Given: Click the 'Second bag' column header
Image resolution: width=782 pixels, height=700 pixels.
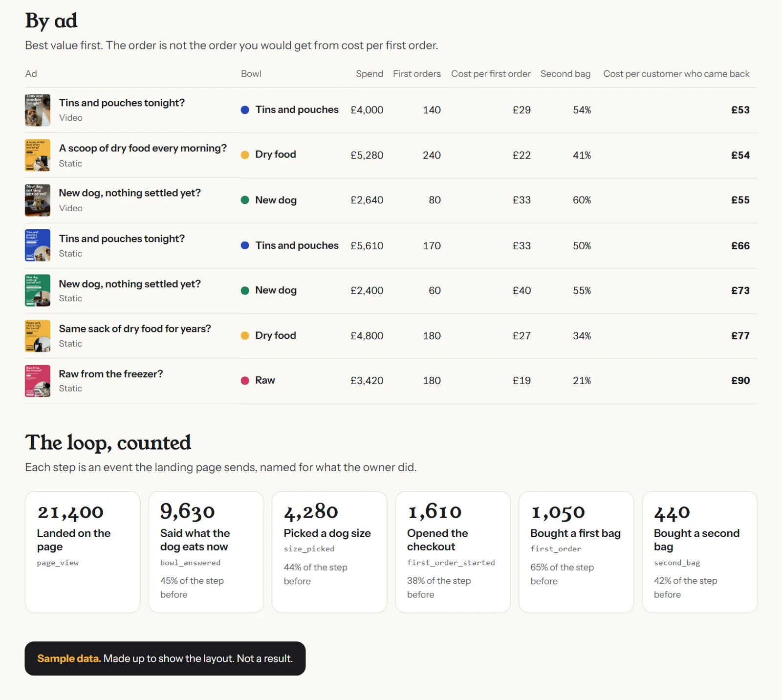Looking at the screenshot, I should pyautogui.click(x=565, y=74).
